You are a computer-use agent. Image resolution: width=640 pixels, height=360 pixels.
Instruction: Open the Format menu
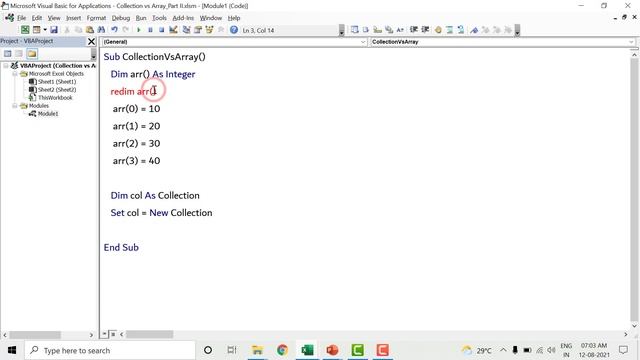pyautogui.click(x=96, y=18)
